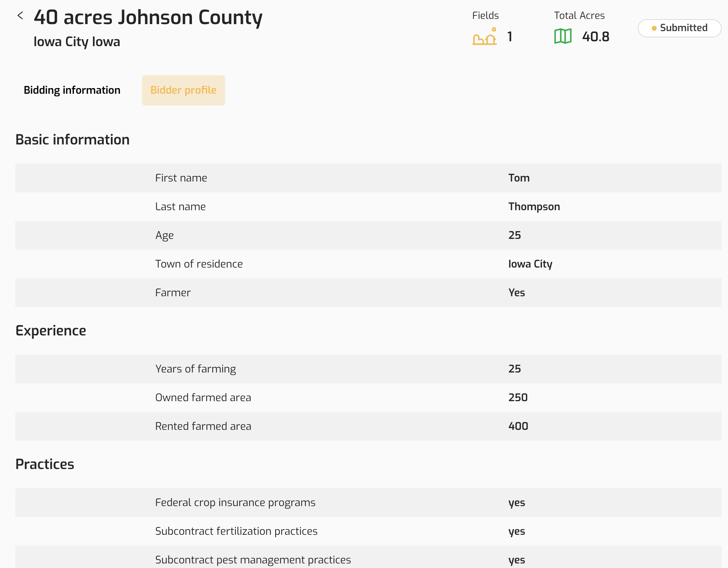Image resolution: width=728 pixels, height=568 pixels.
Task: Click the First name row value Tom
Action: point(519,178)
